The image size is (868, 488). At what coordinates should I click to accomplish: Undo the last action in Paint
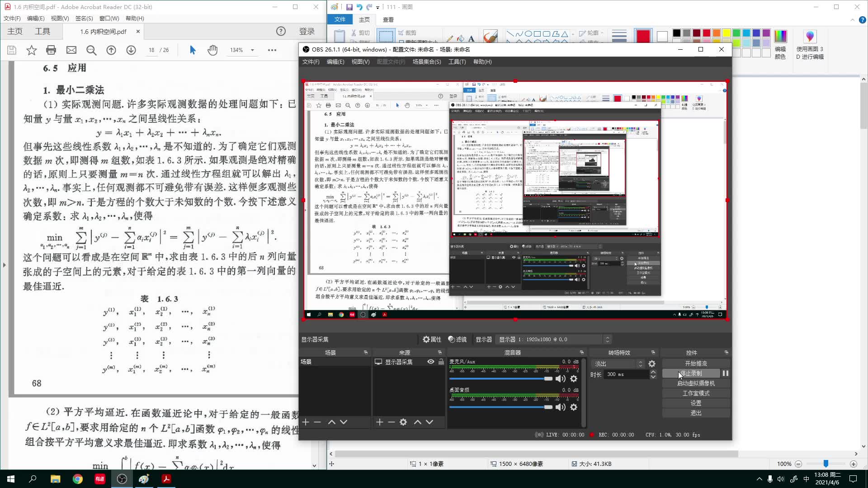(359, 7)
